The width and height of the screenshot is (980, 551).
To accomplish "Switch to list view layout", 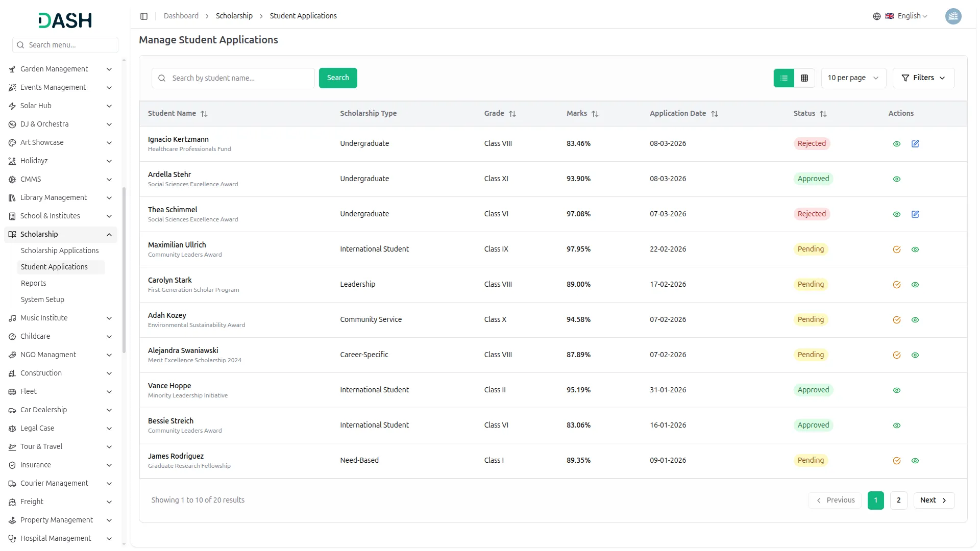I will click(x=783, y=78).
